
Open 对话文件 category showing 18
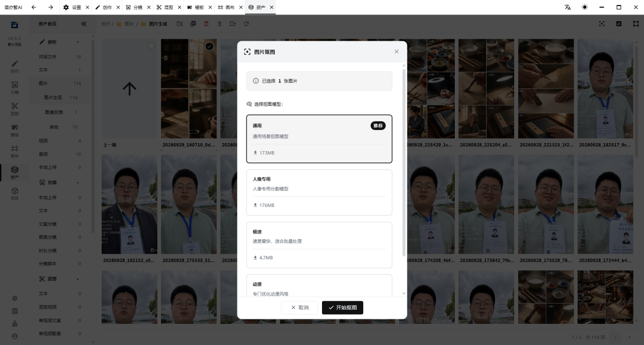point(60,57)
